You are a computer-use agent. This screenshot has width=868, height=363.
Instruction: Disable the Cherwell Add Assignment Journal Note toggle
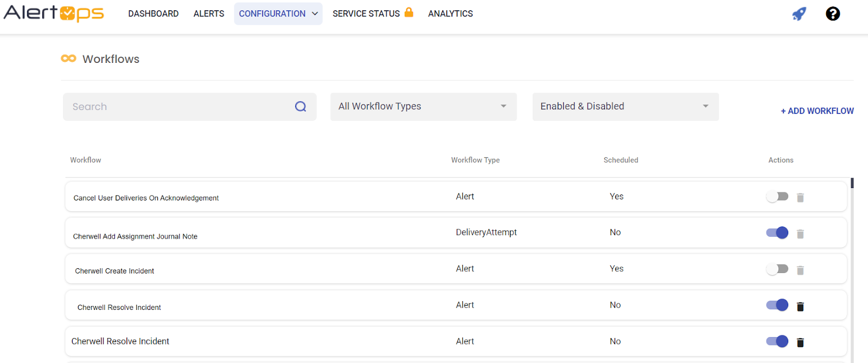pyautogui.click(x=777, y=232)
